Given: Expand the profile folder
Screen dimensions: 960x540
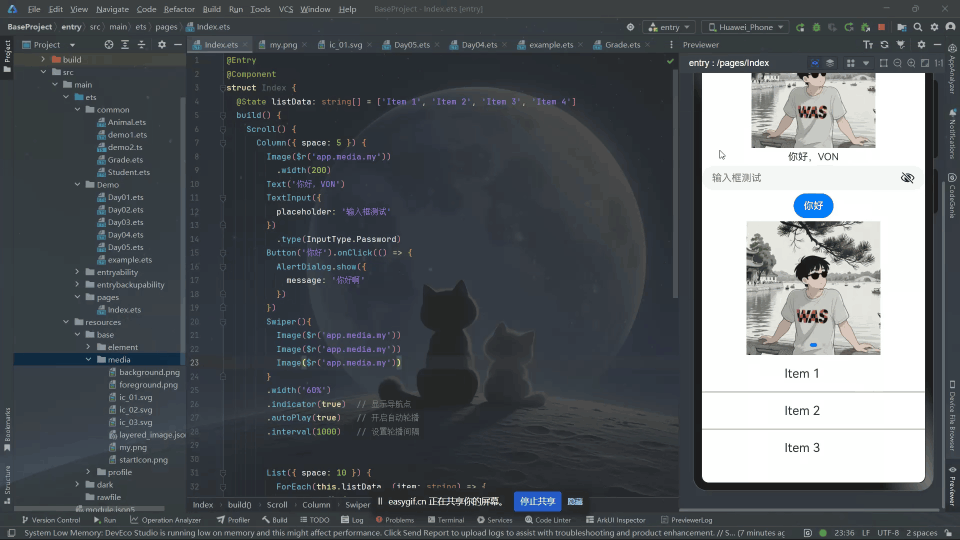Looking at the screenshot, I should point(88,472).
